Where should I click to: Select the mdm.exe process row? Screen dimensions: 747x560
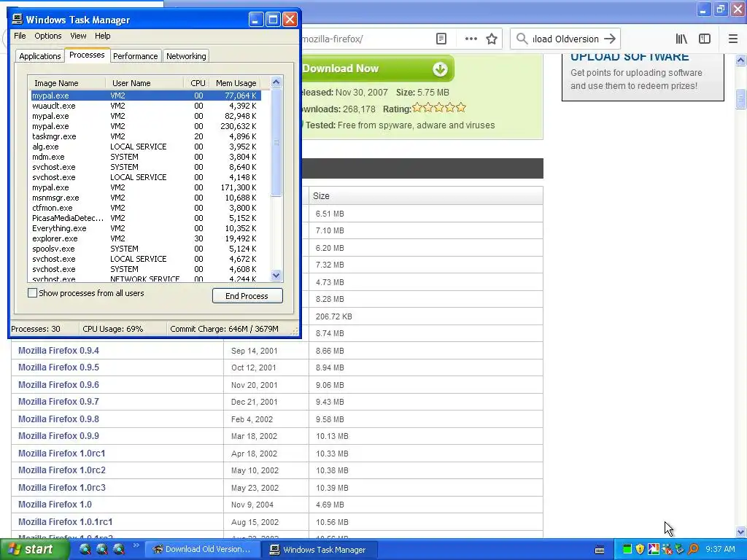[x=145, y=157]
